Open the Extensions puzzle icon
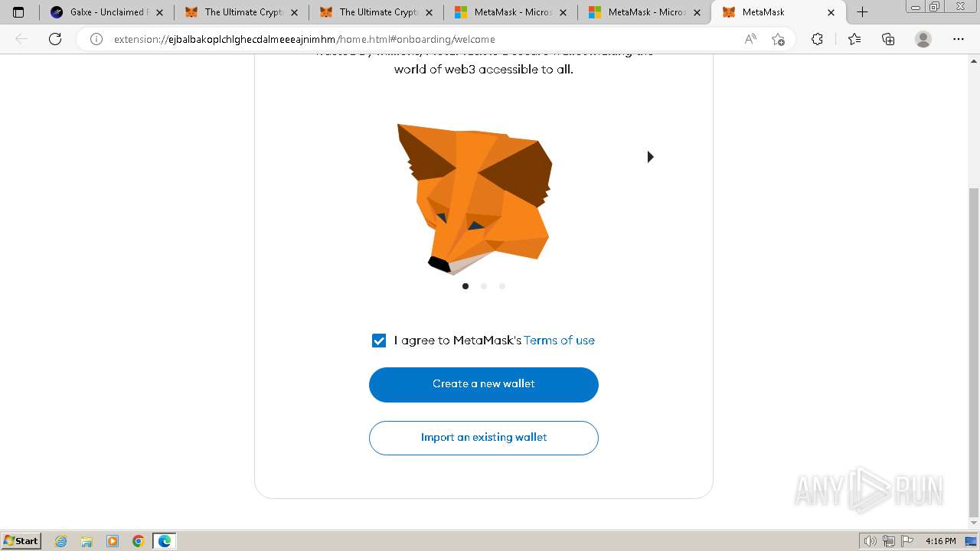980x551 pixels. 817,39
